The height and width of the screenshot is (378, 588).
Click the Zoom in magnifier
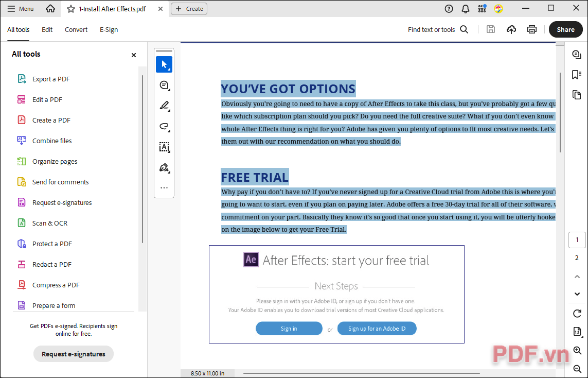click(577, 351)
